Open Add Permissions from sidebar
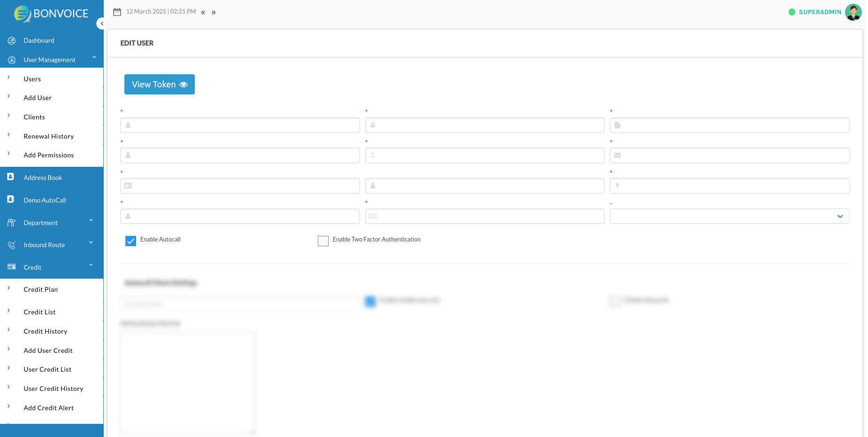 coord(49,155)
